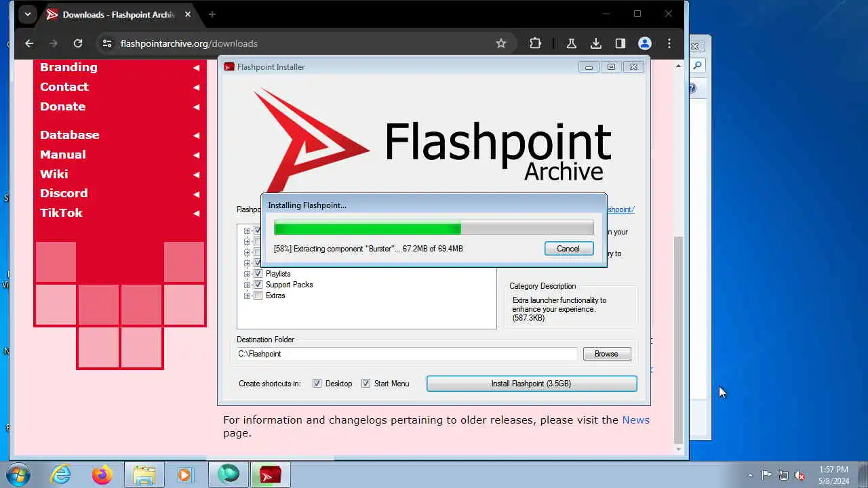Switch to the green browser taskbar app
868x488 pixels.
(229, 474)
